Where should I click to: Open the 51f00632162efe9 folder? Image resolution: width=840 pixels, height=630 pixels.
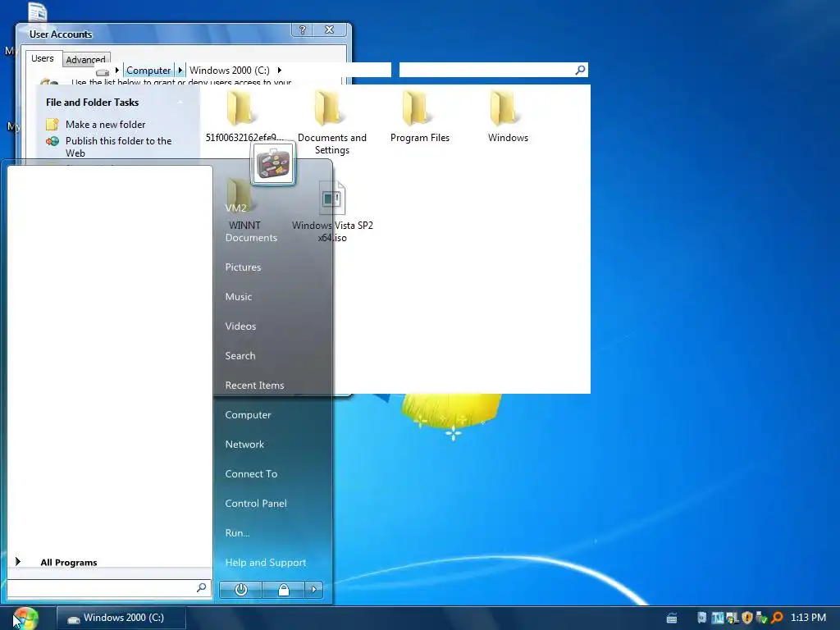pyautogui.click(x=243, y=116)
